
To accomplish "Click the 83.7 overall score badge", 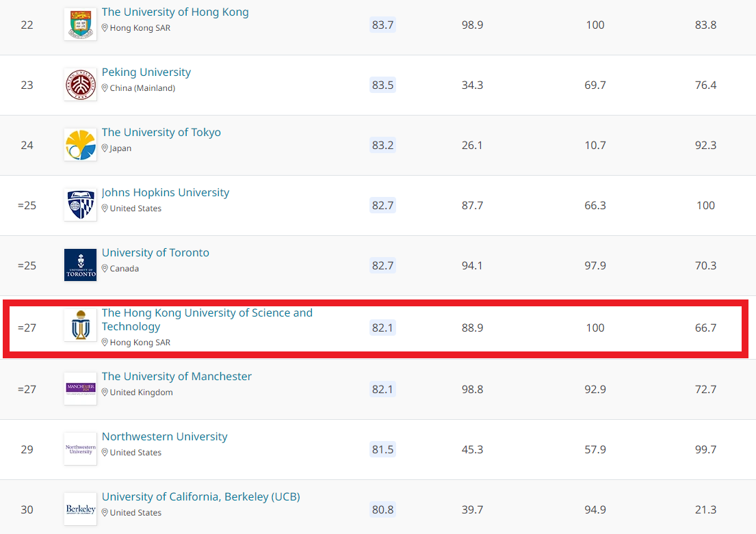I will point(382,25).
